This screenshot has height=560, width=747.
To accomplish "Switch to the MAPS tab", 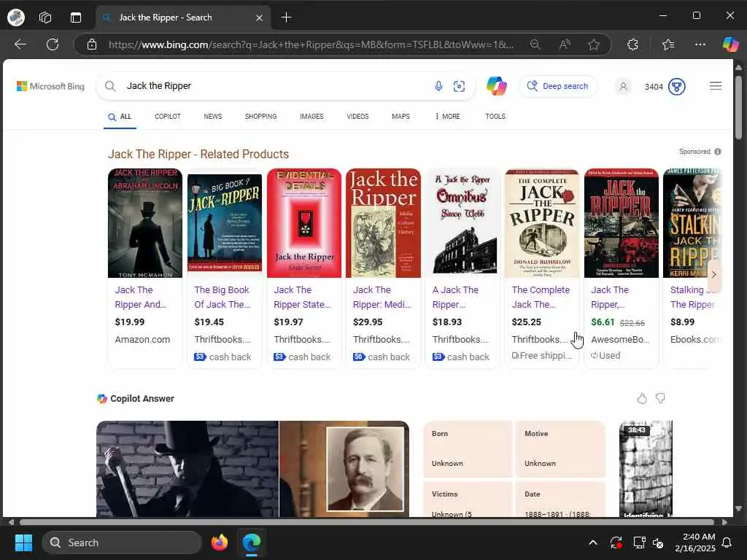I will [x=400, y=117].
